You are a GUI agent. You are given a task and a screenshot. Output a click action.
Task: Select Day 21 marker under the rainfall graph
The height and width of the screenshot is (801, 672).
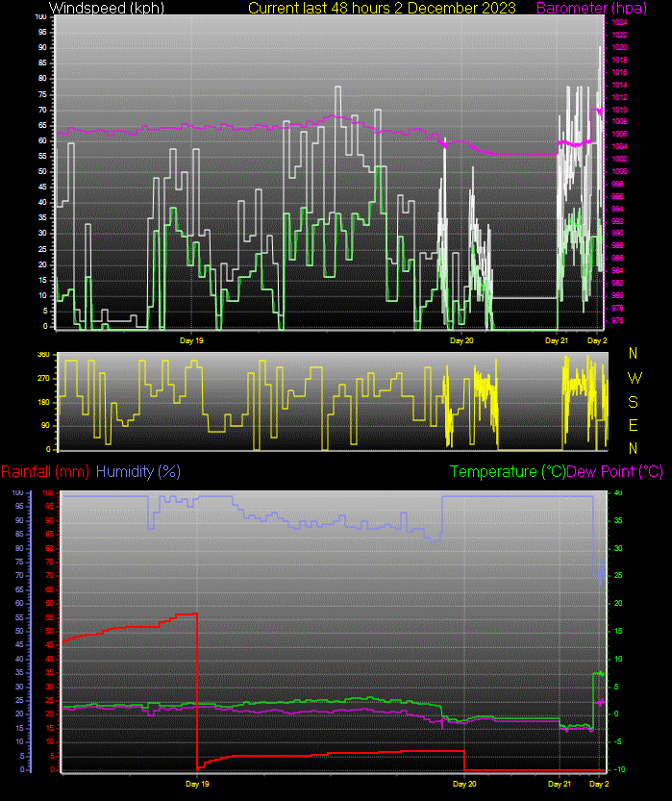pos(560,785)
